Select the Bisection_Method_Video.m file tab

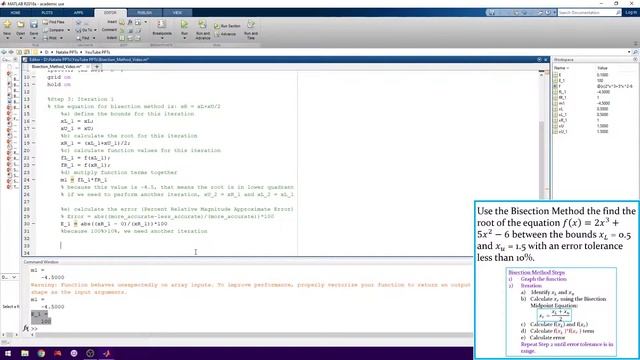click(56, 67)
